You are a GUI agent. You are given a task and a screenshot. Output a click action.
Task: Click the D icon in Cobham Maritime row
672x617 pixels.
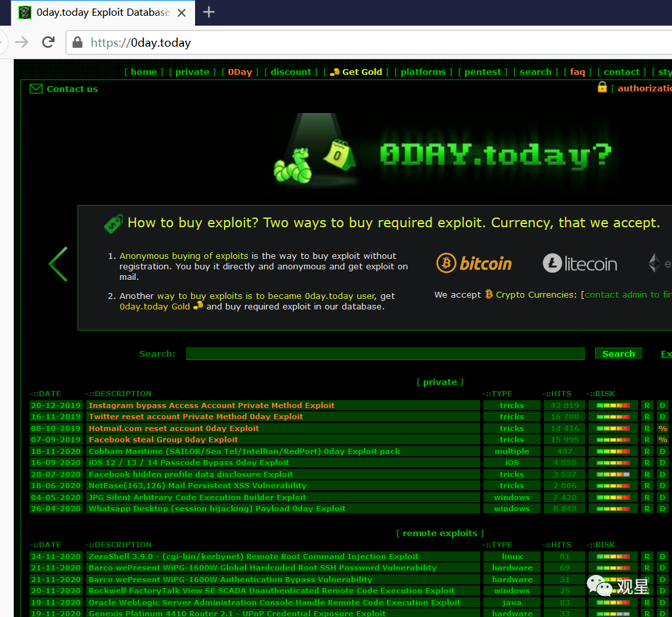coord(663,451)
